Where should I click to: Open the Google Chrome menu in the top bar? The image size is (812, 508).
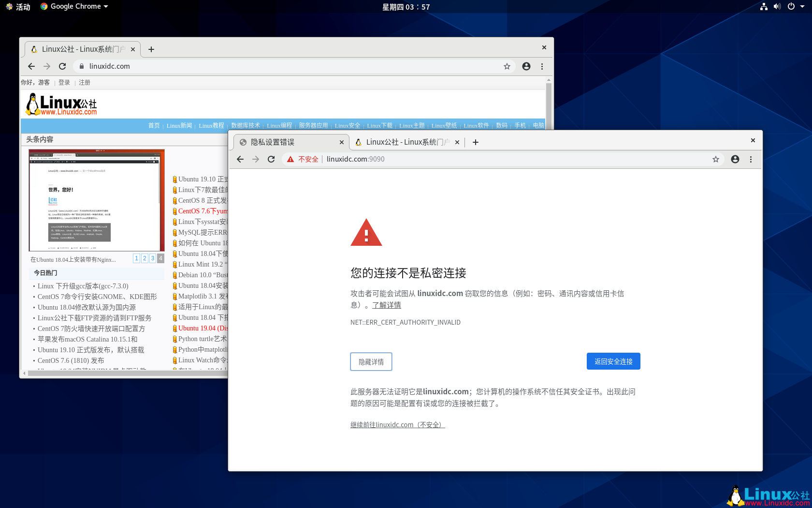73,6
